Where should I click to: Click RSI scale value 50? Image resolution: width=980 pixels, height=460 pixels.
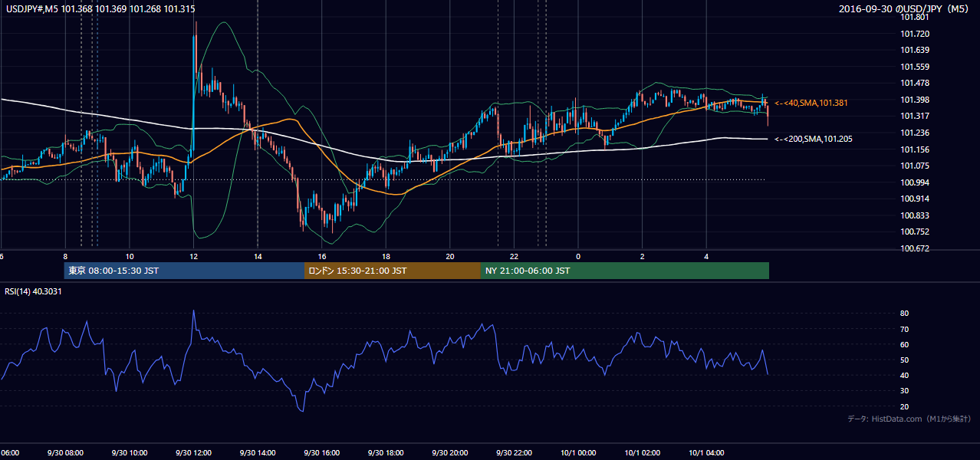click(905, 360)
